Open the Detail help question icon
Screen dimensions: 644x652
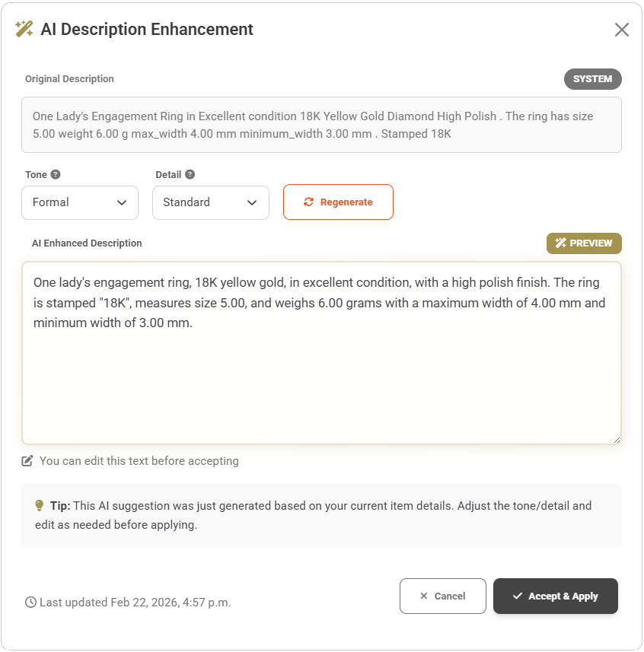click(189, 174)
